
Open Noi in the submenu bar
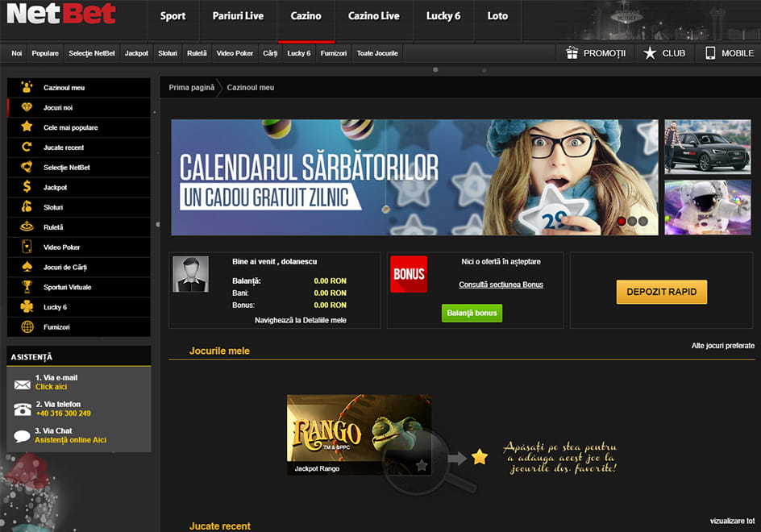click(17, 53)
